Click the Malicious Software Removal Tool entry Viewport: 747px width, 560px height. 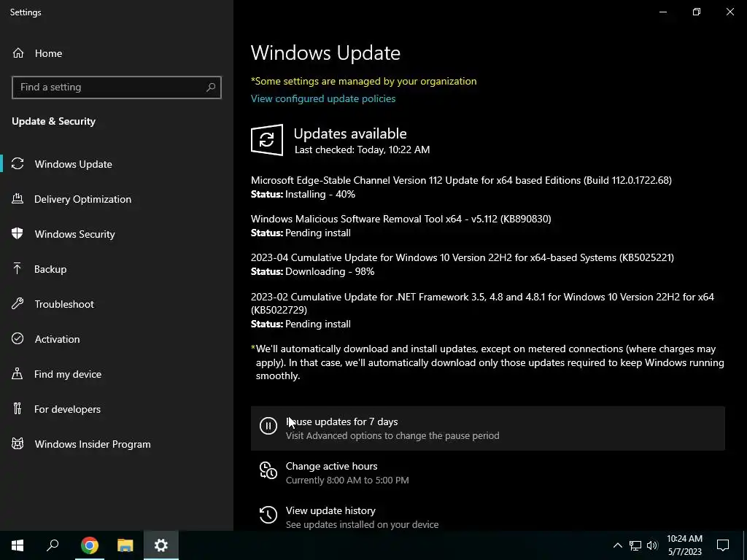(x=401, y=219)
